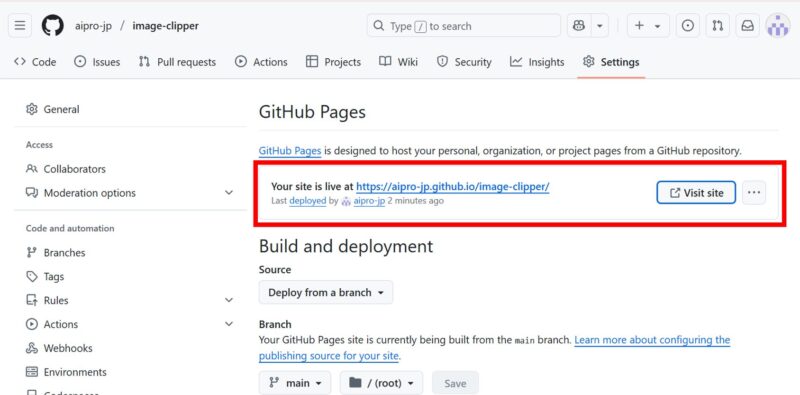Click the Webhooks icon in sidebar
This screenshot has width=800, height=395.
tap(32, 349)
